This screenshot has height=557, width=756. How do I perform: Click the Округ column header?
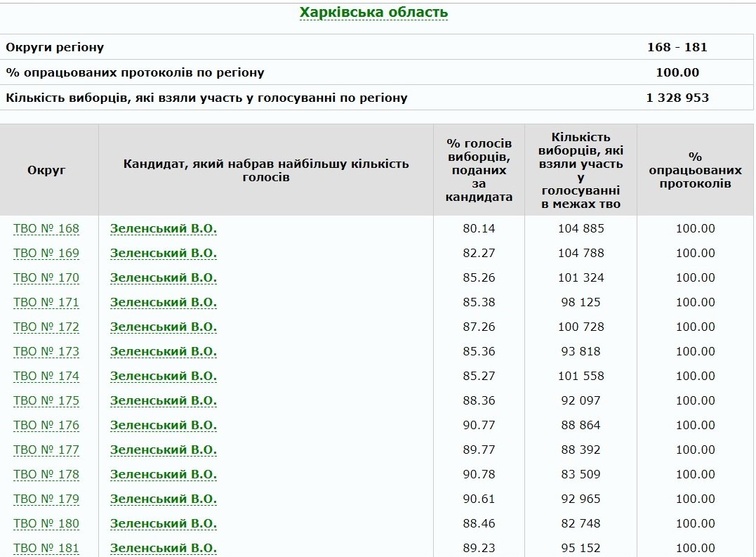click(46, 170)
